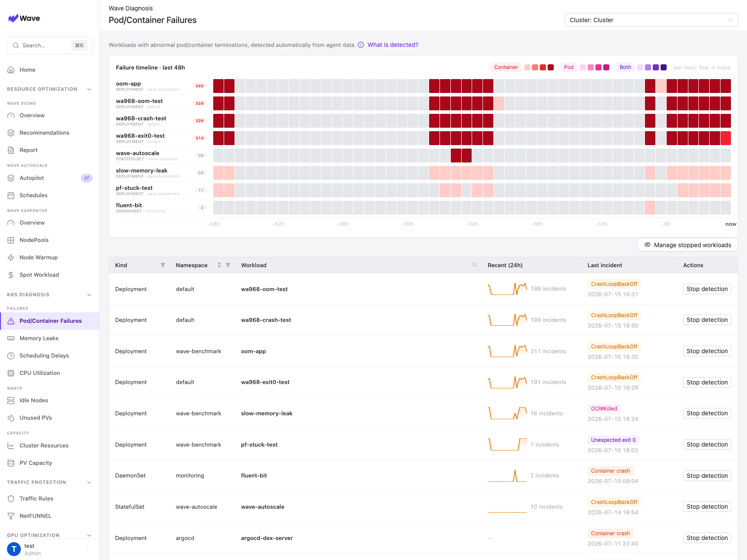Open Cluster Resources page

tap(50, 446)
